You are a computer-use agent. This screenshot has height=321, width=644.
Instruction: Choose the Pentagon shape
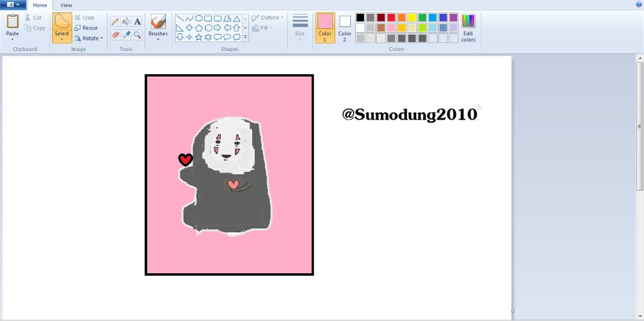pos(198,28)
